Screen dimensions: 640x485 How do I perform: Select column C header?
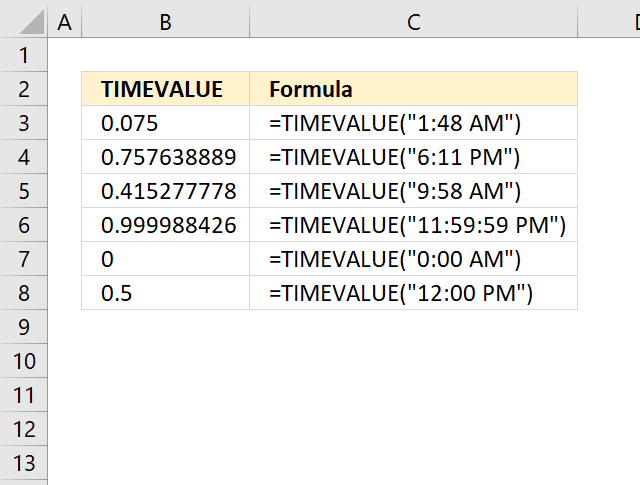pos(413,22)
